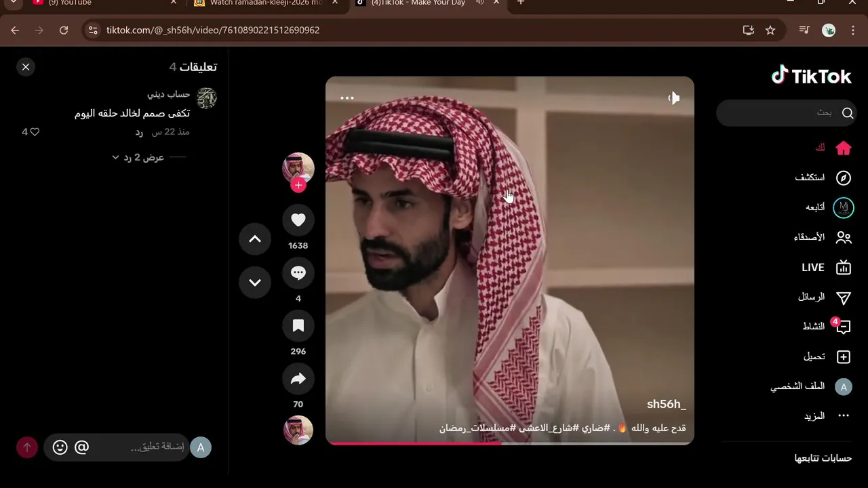Mute the TikTok tab audio icon

coord(479,3)
